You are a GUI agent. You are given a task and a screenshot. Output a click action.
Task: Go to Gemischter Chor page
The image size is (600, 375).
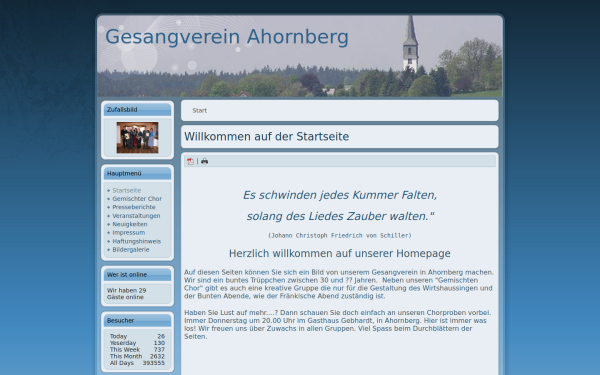coord(137,199)
